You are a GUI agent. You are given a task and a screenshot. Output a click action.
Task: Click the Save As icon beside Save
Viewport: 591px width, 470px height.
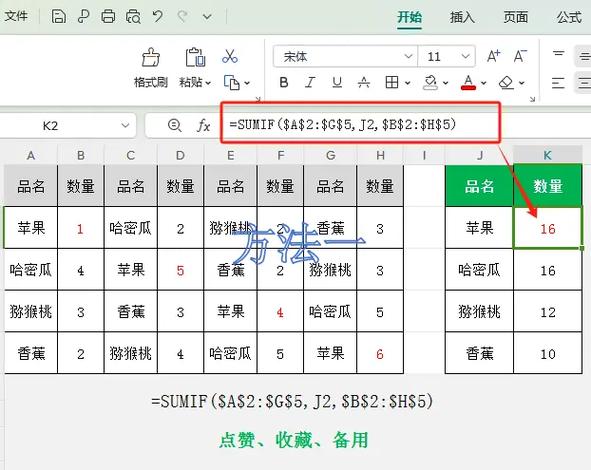point(83,17)
